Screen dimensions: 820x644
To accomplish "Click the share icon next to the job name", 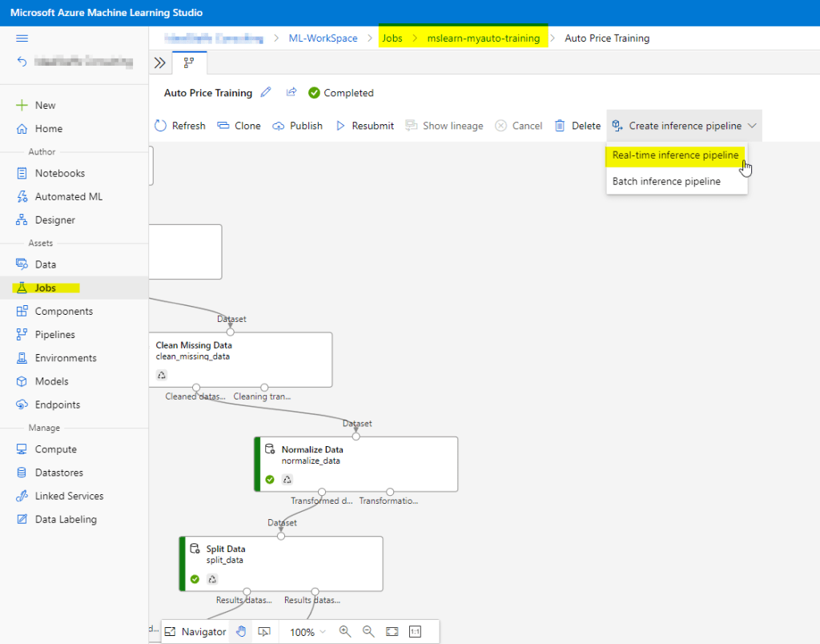I will (x=291, y=93).
